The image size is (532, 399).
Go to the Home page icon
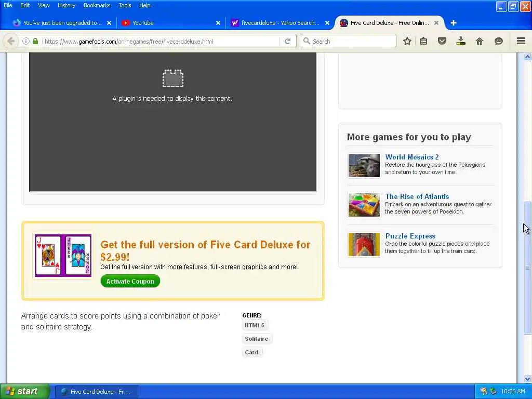(x=480, y=41)
